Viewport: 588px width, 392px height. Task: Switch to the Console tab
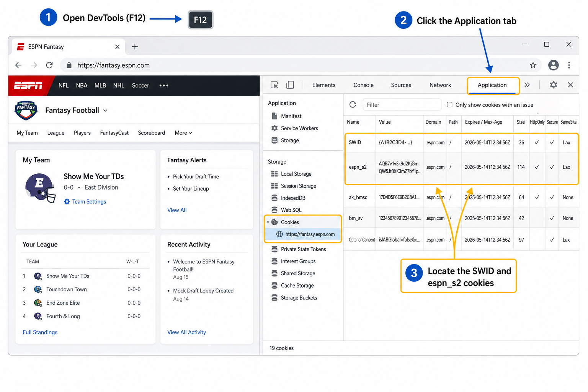point(363,85)
